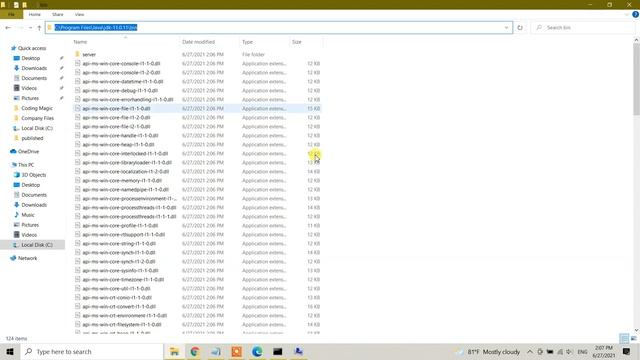Select api-ms-win-core-datetime-l1-1-0.dll
Image resolution: width=640 pixels, height=360 pixels.
pyautogui.click(x=122, y=82)
